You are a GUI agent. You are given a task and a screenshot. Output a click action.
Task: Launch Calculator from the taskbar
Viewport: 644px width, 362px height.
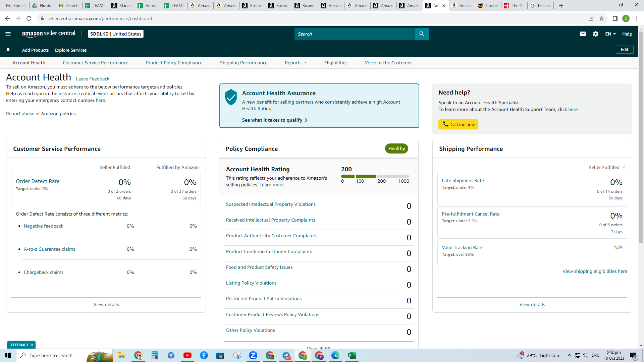point(155,355)
